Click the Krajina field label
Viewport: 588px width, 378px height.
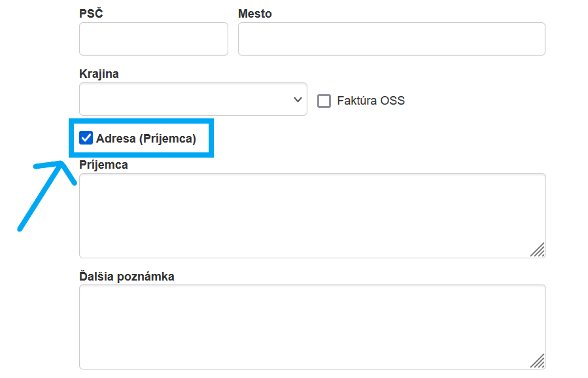99,74
